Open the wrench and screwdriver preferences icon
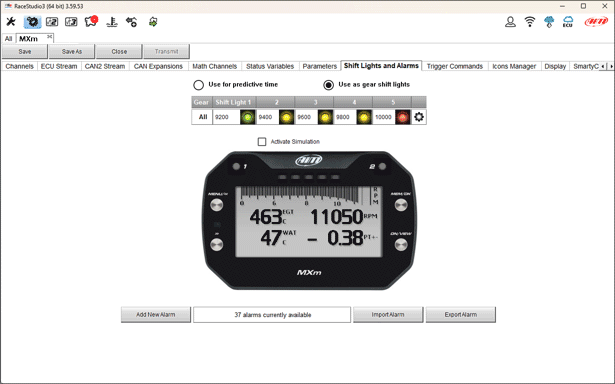The image size is (615, 384). pos(11,22)
